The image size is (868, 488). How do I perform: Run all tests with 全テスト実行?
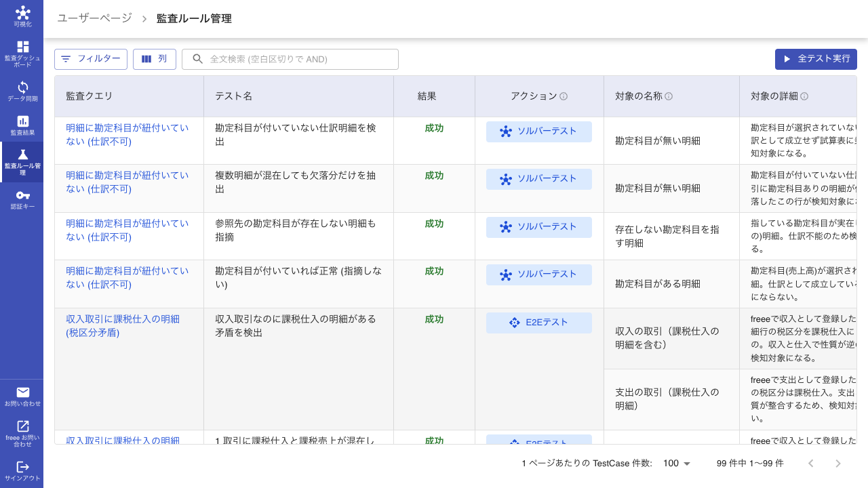coord(816,59)
